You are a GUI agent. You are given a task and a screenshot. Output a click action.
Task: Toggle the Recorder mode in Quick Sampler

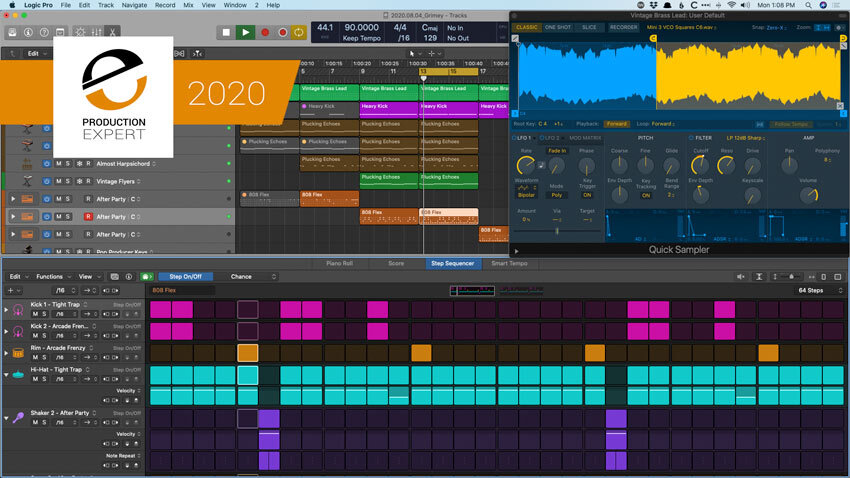[623, 27]
